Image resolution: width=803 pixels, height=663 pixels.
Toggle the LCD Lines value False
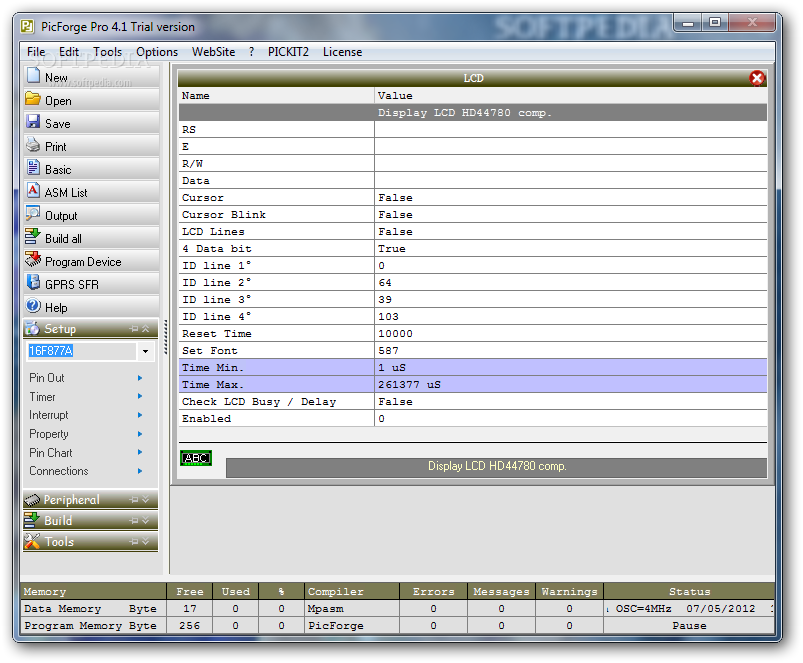click(x=395, y=231)
